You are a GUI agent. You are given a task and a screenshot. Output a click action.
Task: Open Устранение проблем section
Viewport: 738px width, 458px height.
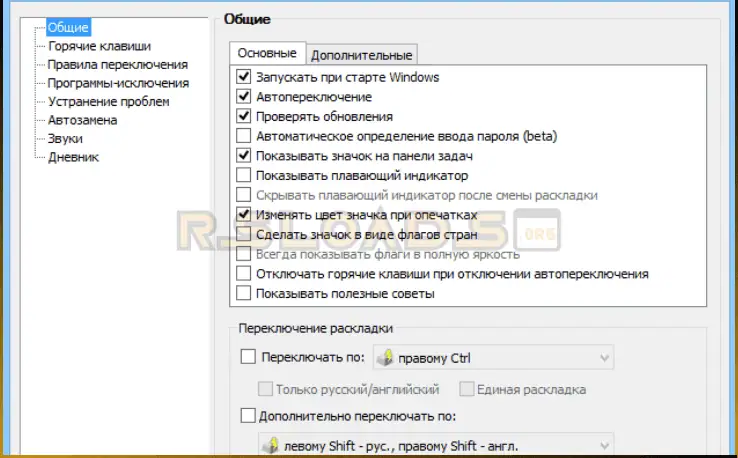[x=108, y=101]
